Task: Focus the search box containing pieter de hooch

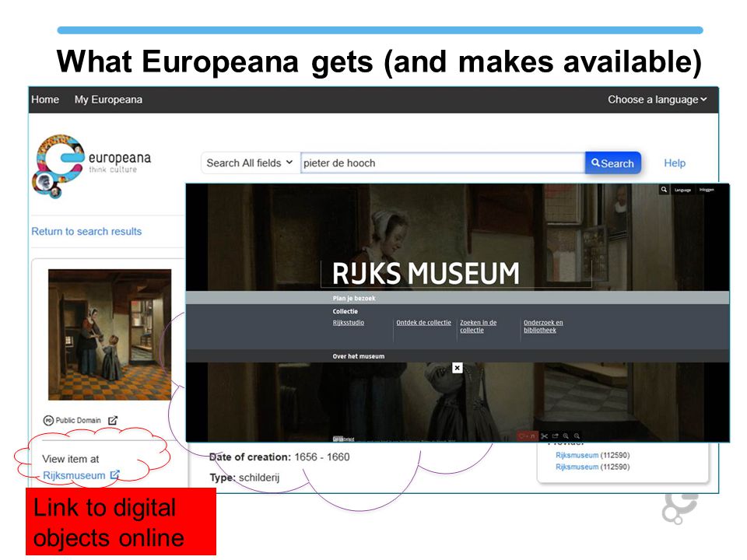Action: coord(443,163)
